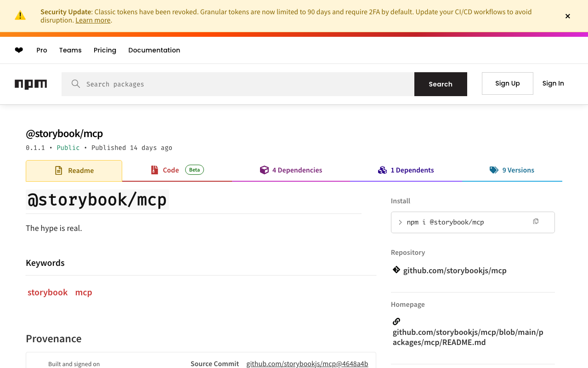Focus the Search packages input field
588x368 pixels.
[x=238, y=84]
